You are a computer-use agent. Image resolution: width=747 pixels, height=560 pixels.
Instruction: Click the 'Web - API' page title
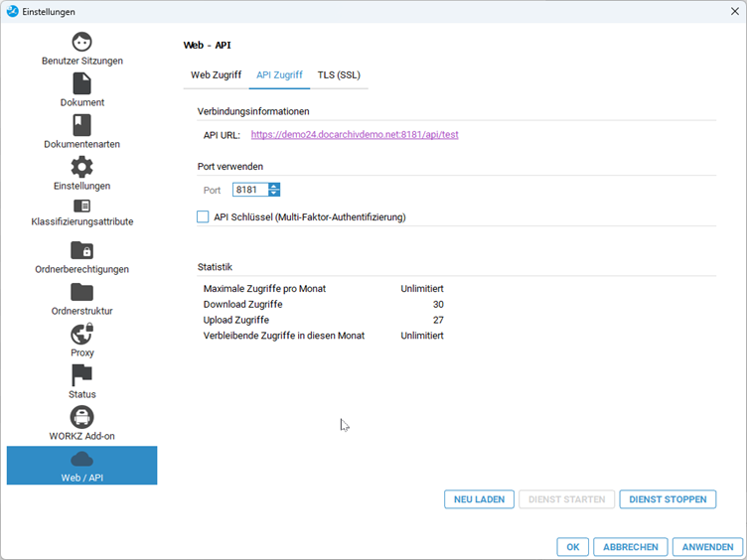click(208, 46)
